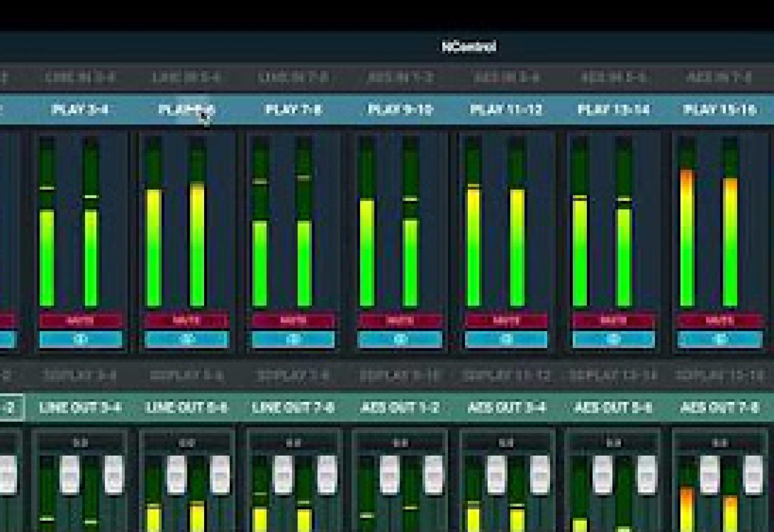Select the LINE IN 7-8 source tab
774x532 pixels.
[293, 77]
